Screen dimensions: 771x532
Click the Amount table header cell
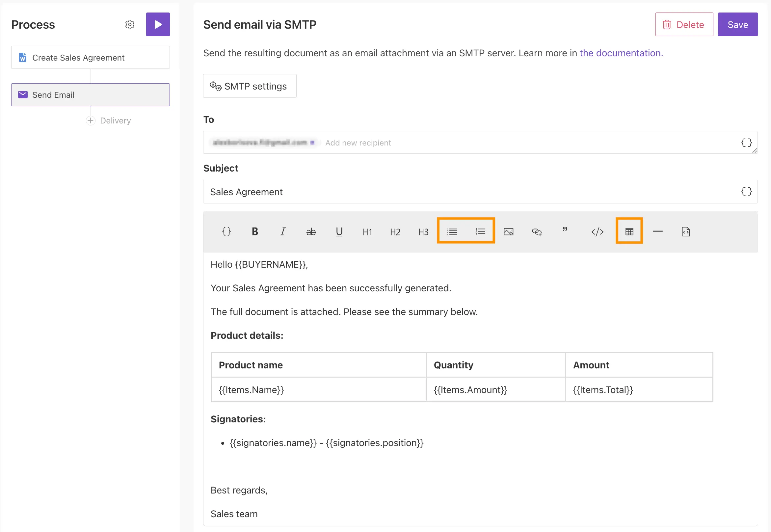[x=639, y=365]
